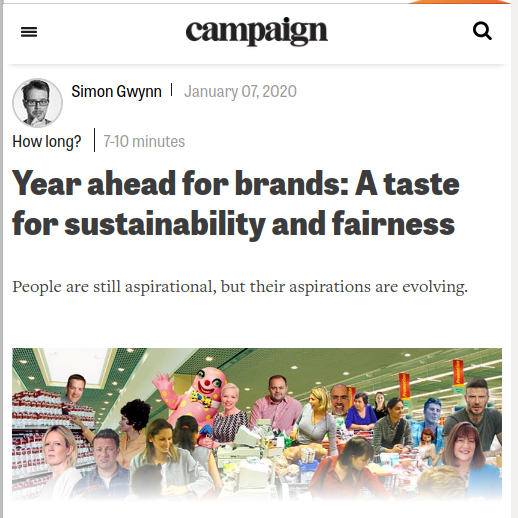Image resolution: width=518 pixels, height=518 pixels.
Task: Click the January 07, 2020 date
Action: [x=240, y=91]
